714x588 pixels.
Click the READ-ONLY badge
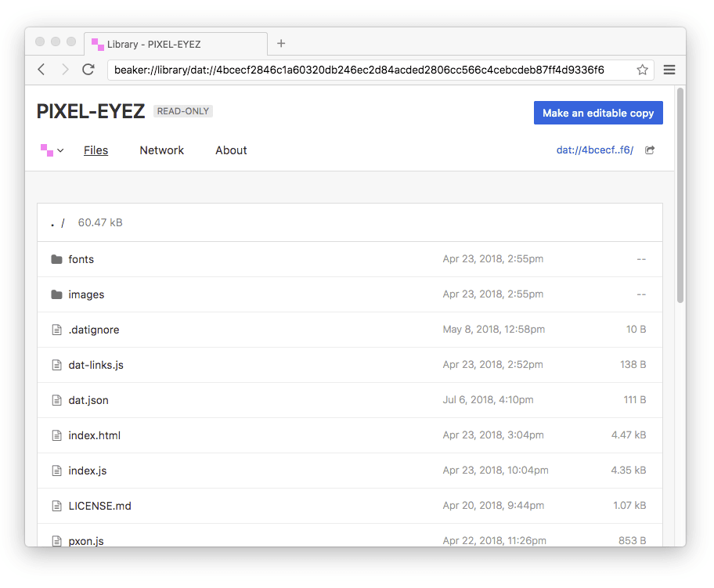click(183, 111)
